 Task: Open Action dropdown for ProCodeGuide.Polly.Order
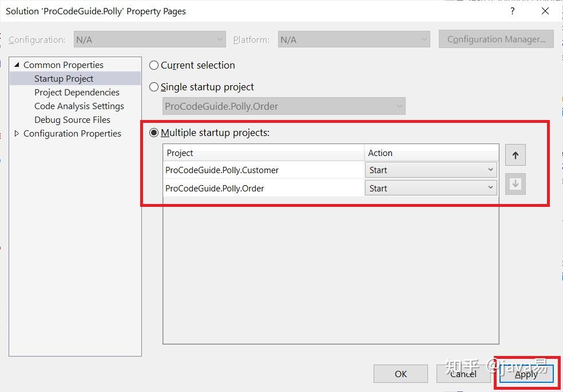point(431,188)
